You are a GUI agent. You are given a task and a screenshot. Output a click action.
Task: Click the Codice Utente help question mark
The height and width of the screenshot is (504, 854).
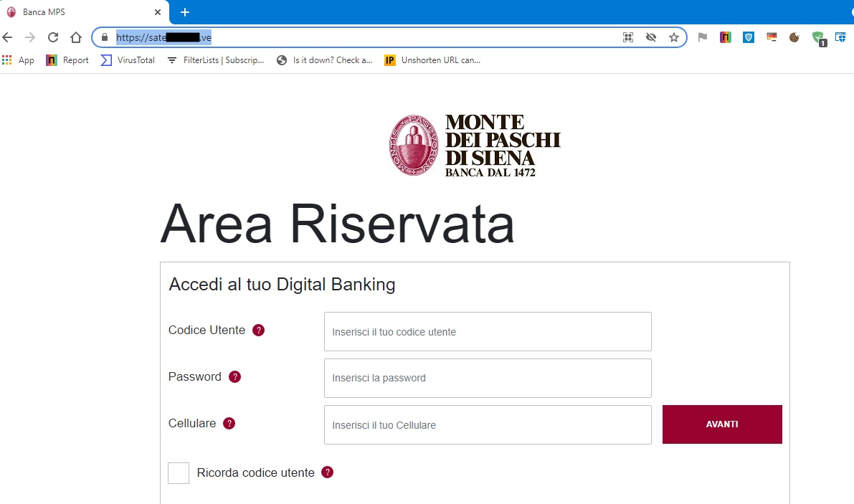point(259,331)
